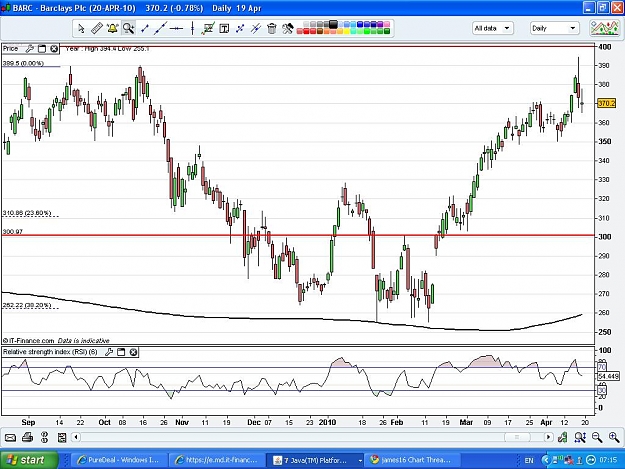
Task: Choose the extended trend line tool
Action: click(x=160, y=28)
